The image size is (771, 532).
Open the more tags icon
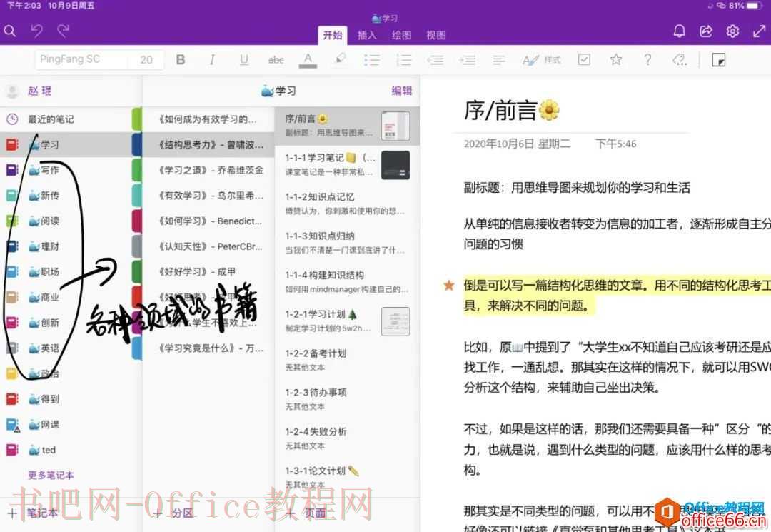pos(680,59)
